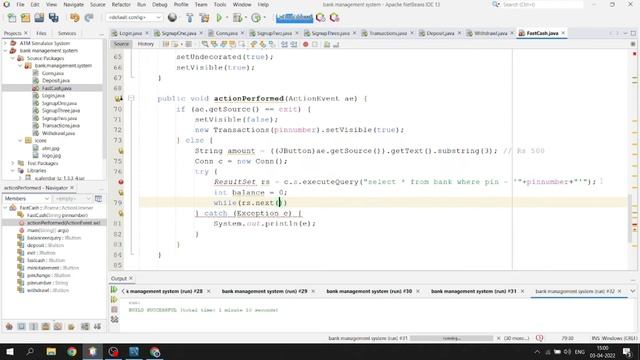Click the Re-run green arrow in Output panel

point(114,290)
